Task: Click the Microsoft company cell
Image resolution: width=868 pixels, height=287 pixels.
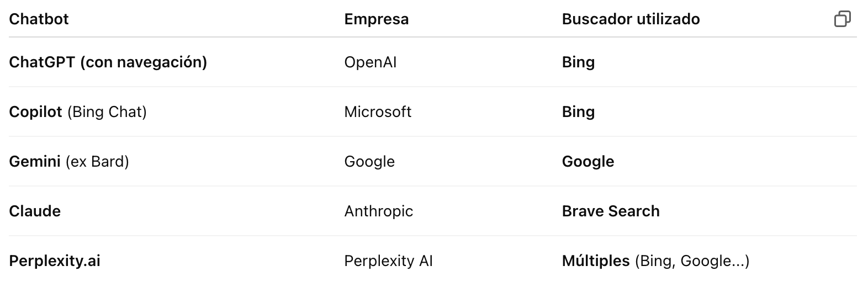Action: (378, 112)
